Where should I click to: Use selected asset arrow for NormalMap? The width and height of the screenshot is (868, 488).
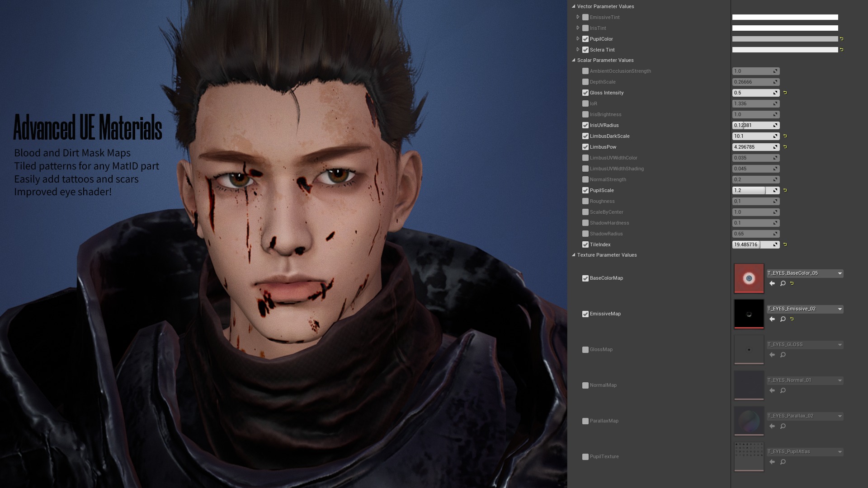[x=772, y=390]
